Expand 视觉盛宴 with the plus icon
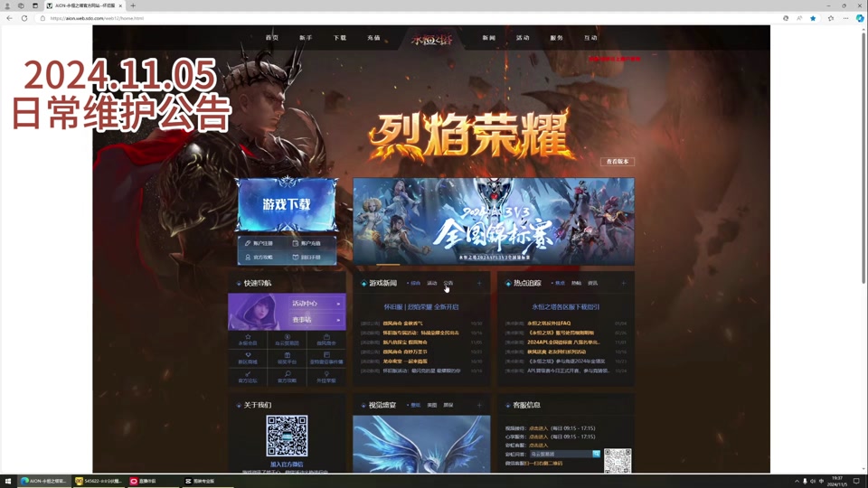Screen dimensions: 868x488 pyautogui.click(x=479, y=405)
